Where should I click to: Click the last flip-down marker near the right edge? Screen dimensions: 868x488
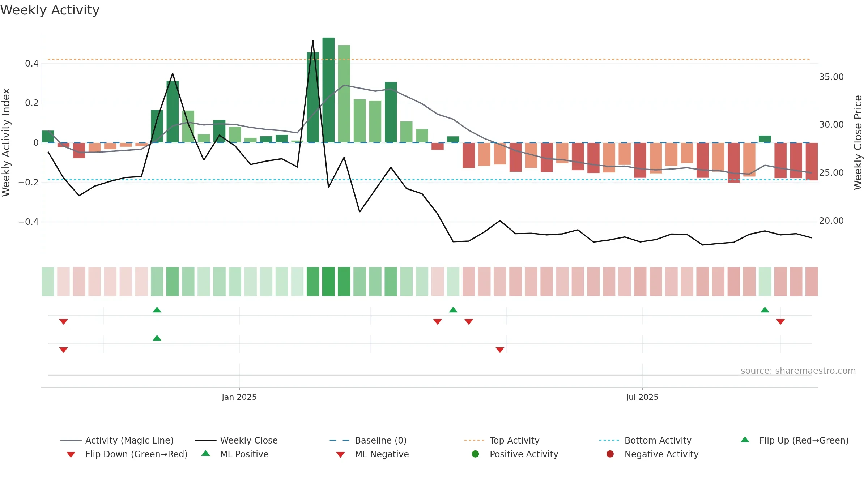pos(780,322)
